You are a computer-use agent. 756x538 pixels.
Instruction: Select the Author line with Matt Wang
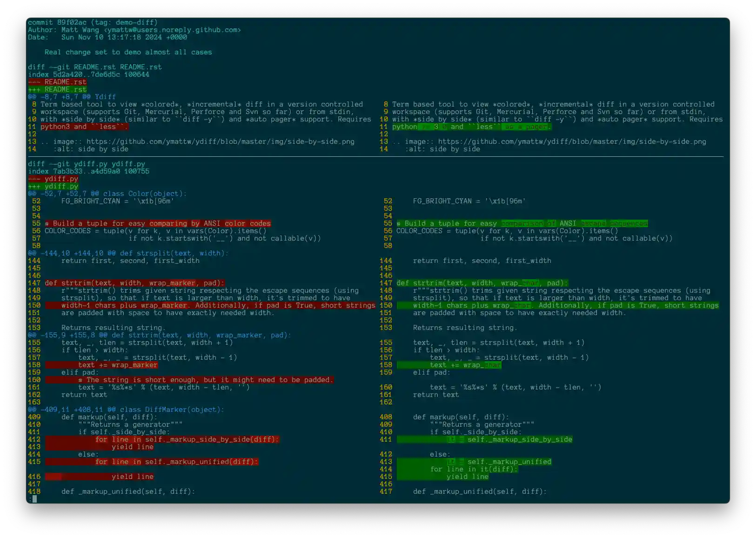click(134, 30)
